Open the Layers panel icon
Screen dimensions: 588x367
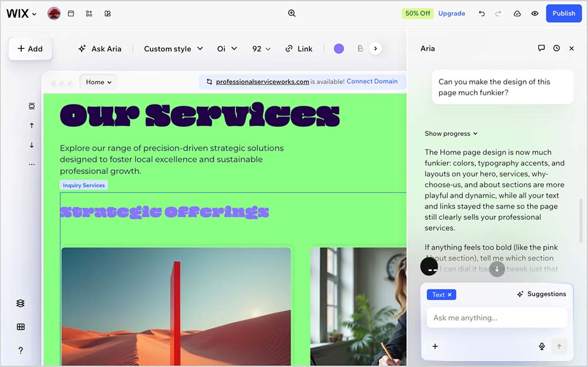(21, 303)
